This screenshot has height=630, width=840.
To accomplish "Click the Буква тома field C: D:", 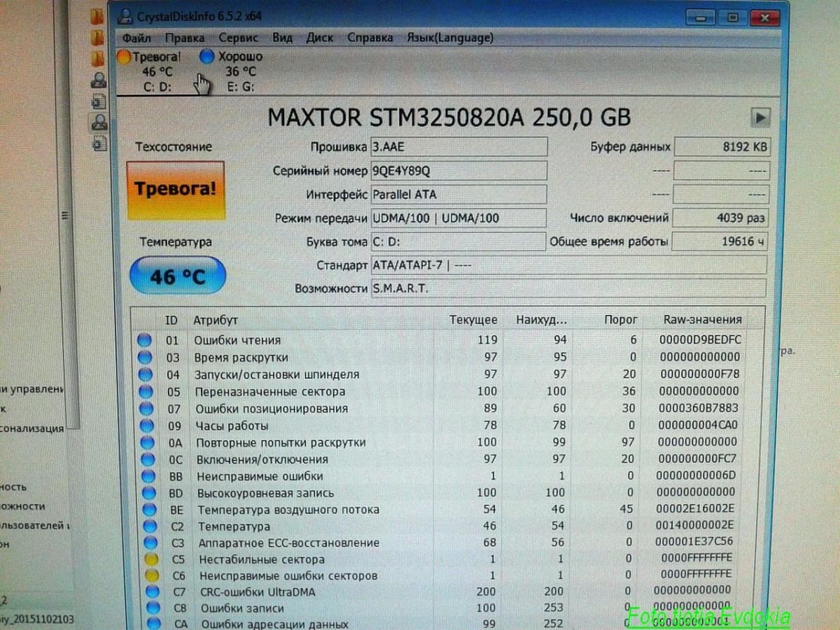I will 458,241.
